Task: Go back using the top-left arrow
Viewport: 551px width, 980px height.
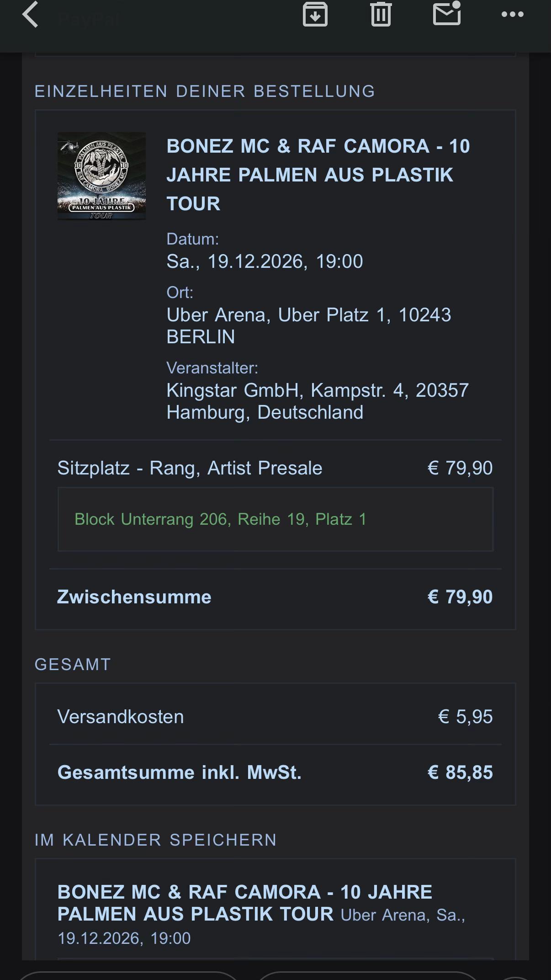Action: (30, 14)
